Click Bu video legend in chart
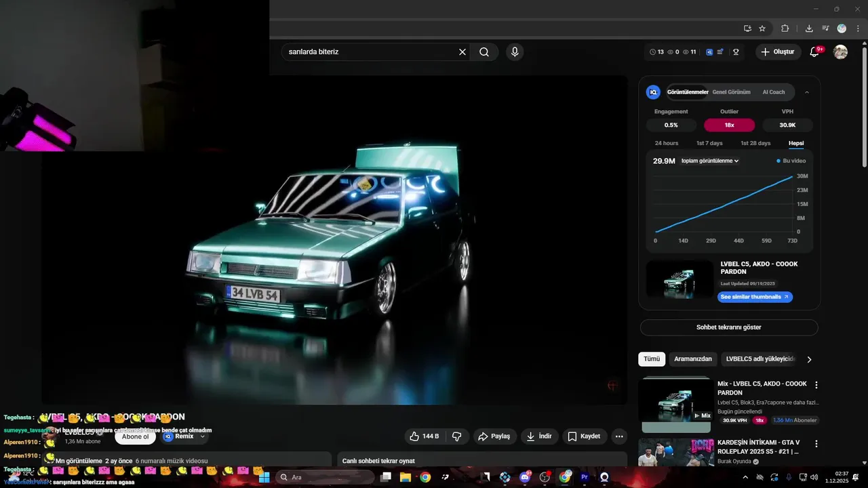This screenshot has height=488, width=868. (791, 161)
